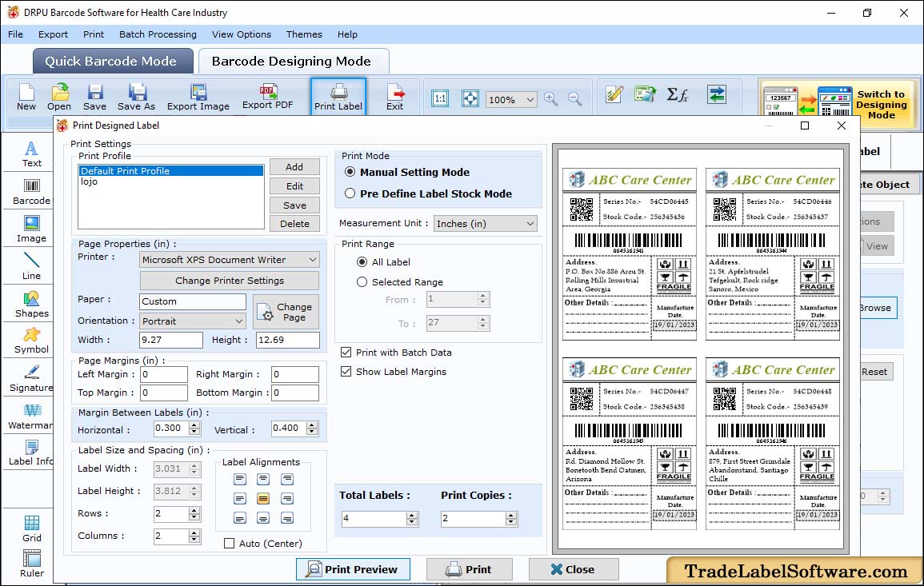
Task: Click the Left Margin input field
Action: click(164, 375)
